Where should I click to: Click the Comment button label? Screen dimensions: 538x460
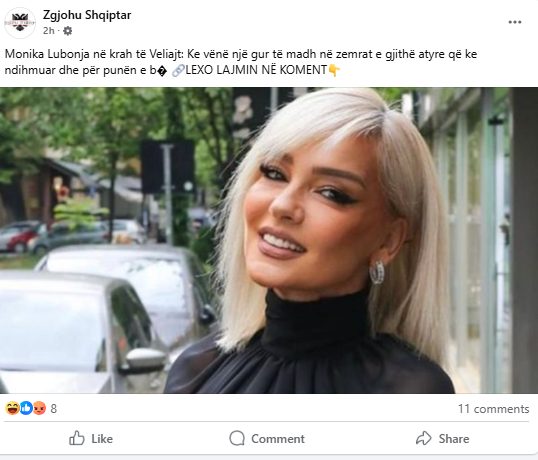coord(278,439)
